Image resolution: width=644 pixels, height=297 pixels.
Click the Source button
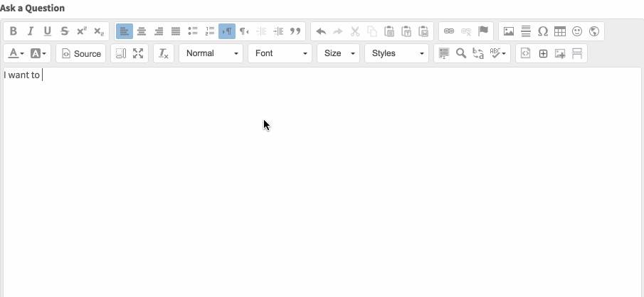point(81,53)
